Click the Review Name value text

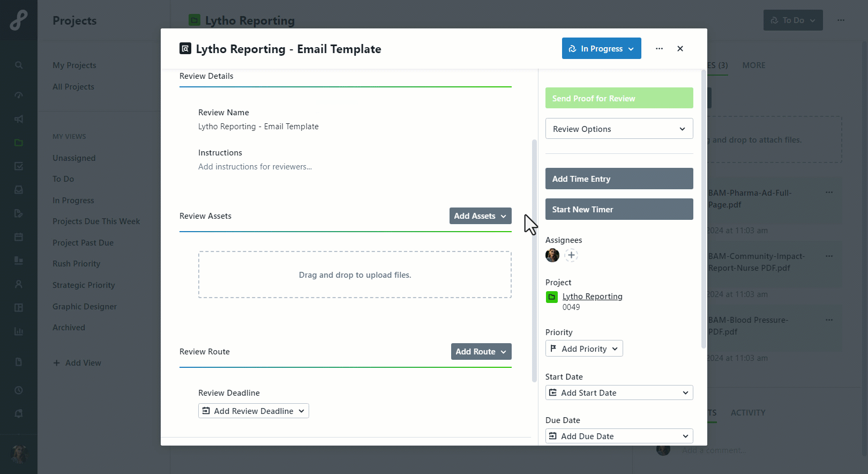click(258, 127)
